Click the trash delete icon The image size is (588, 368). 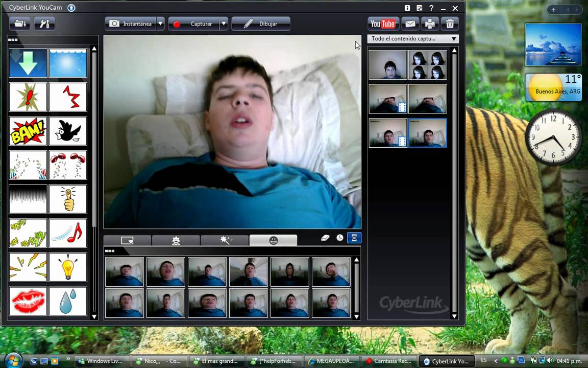point(450,24)
